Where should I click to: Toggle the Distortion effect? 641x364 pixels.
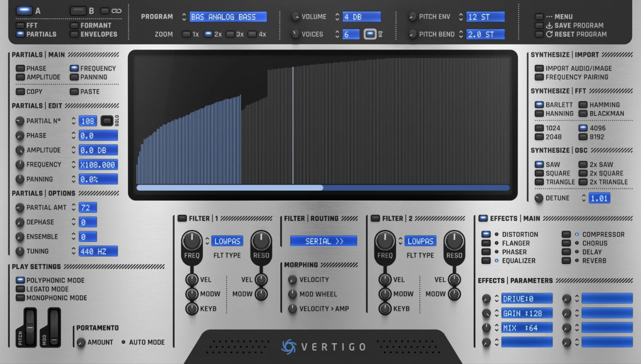[486, 234]
